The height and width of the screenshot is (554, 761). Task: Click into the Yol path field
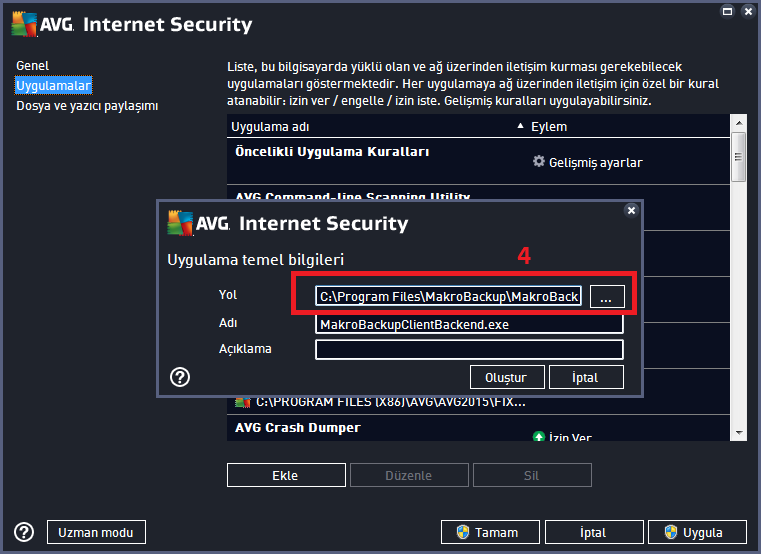click(x=448, y=296)
